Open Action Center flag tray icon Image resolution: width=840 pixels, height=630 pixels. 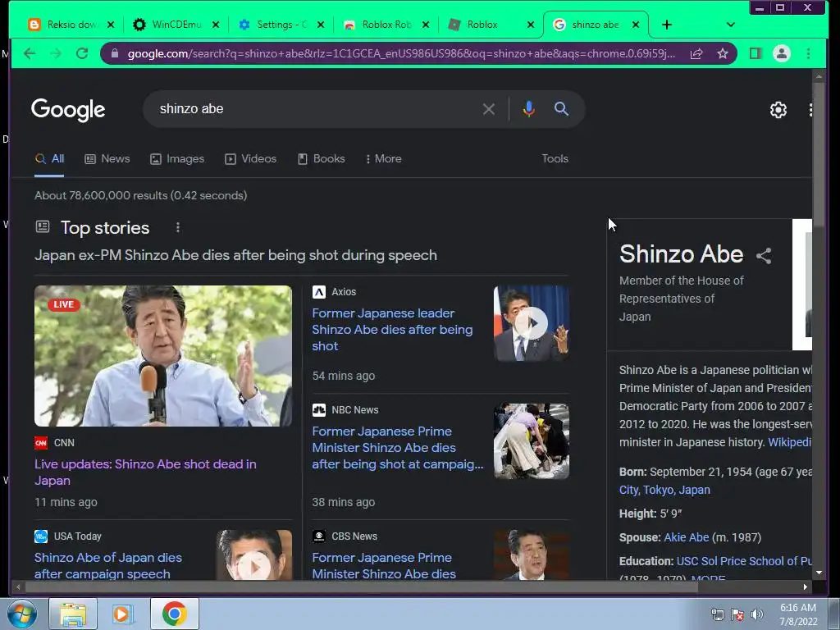click(737, 614)
